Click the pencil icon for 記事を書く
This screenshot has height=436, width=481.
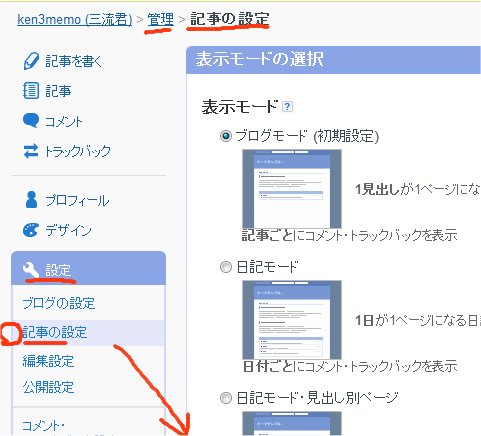click(31, 61)
